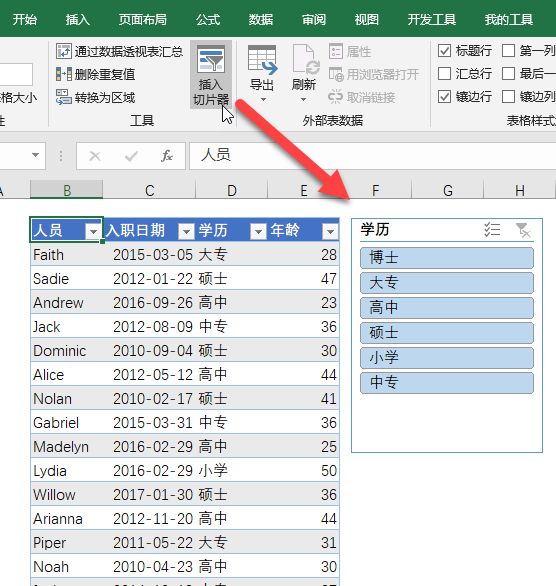Toggle multi-select icon in 学历 slicer
The width and height of the screenshot is (556, 586).
pyautogui.click(x=492, y=229)
